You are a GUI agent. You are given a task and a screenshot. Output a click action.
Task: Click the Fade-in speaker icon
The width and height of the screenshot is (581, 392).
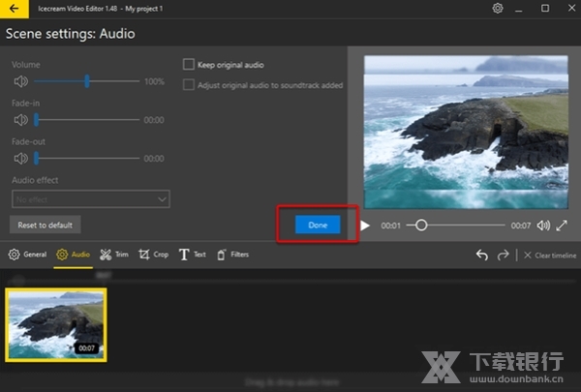pos(20,120)
